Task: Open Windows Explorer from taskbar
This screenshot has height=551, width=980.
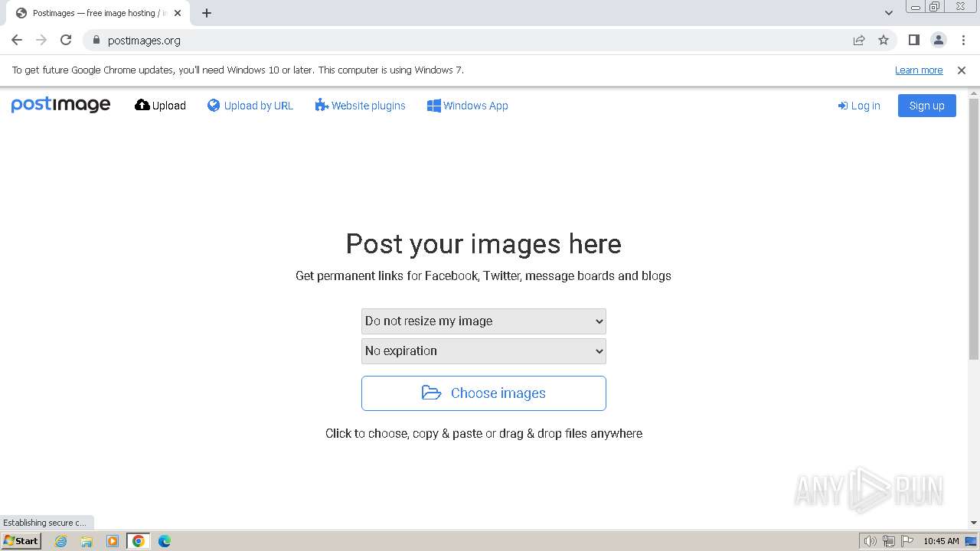Action: 87,541
